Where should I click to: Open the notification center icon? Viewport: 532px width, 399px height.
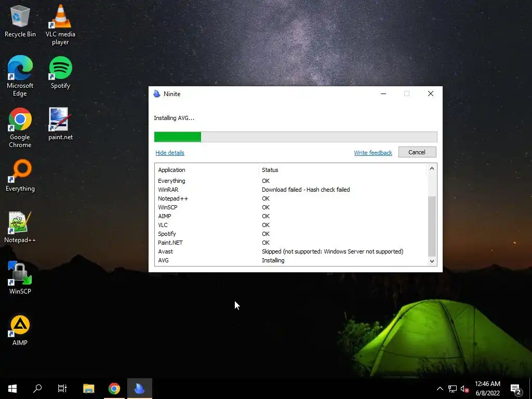coord(516,389)
